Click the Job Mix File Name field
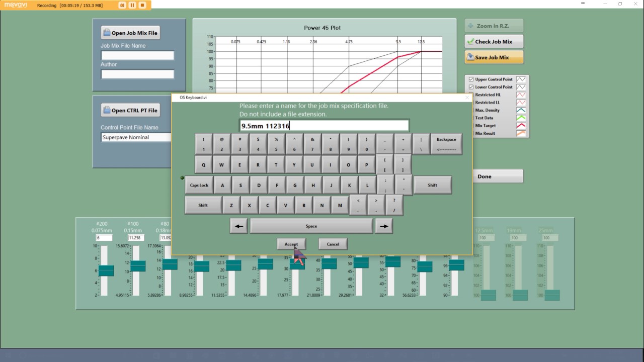The height and width of the screenshot is (362, 644). point(137,55)
